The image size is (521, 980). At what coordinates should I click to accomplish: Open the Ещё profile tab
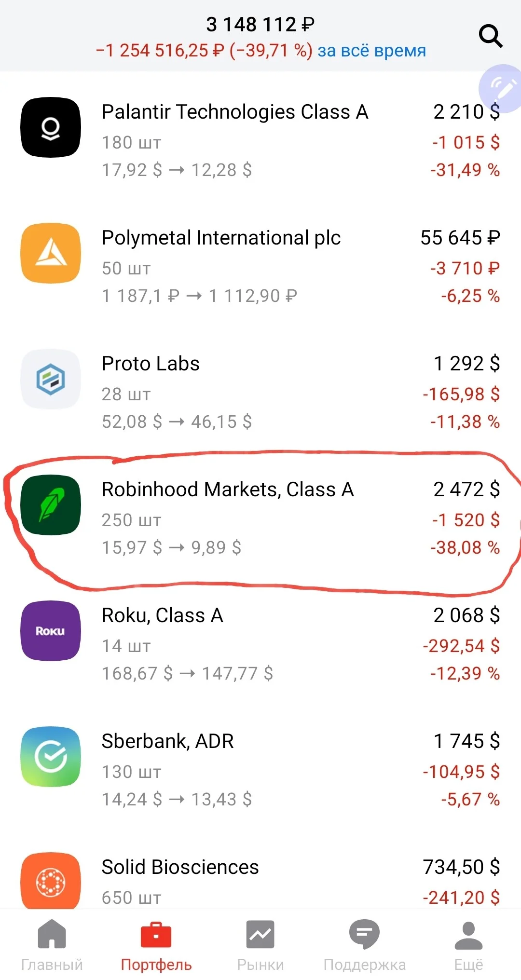(468, 945)
